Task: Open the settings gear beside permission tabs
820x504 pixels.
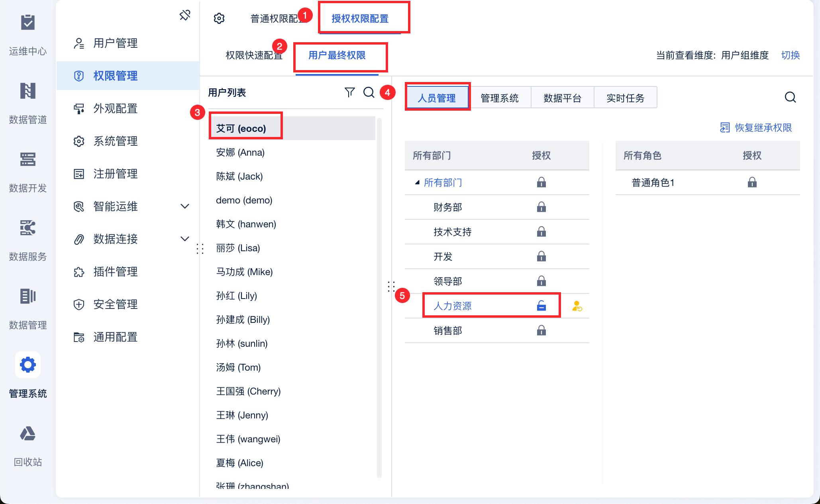Action: (x=219, y=18)
